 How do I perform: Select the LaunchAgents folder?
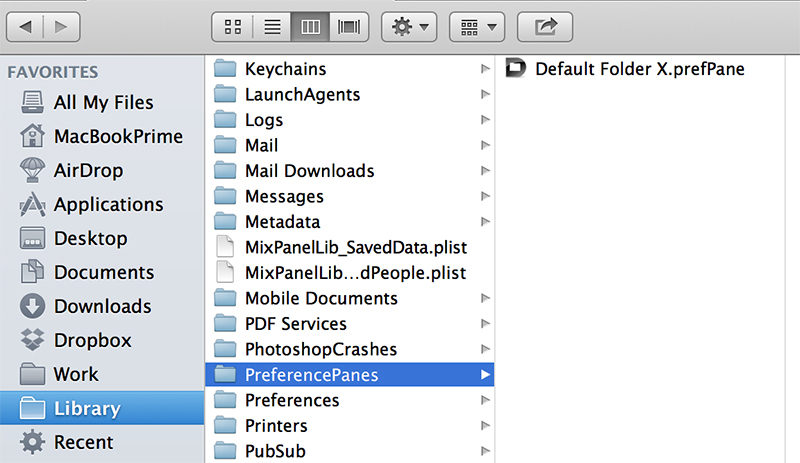click(349, 94)
